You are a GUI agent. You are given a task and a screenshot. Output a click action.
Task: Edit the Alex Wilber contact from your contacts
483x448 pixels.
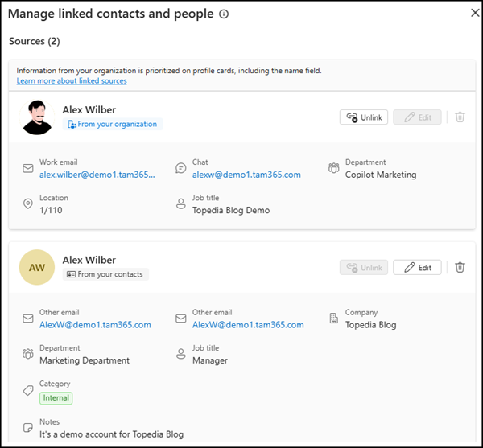417,267
